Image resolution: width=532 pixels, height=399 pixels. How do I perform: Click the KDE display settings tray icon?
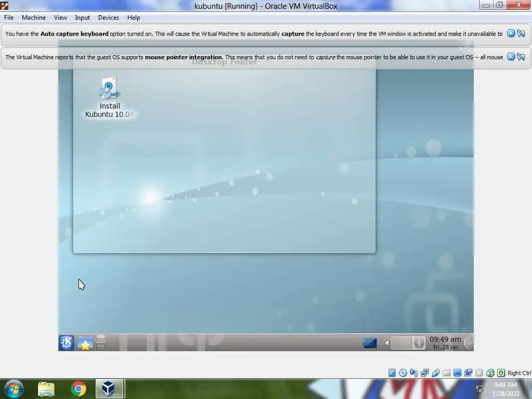click(x=369, y=343)
